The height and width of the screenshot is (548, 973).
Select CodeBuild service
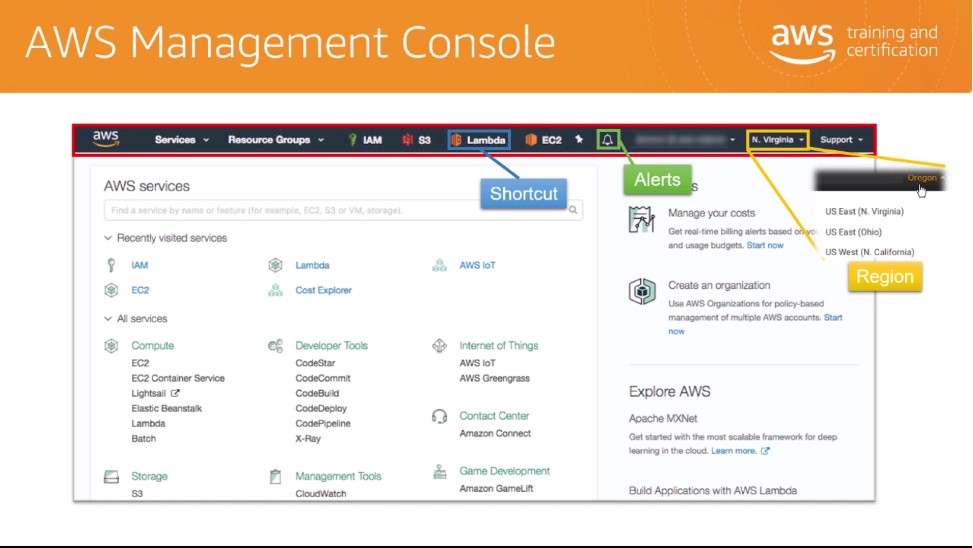(x=317, y=393)
